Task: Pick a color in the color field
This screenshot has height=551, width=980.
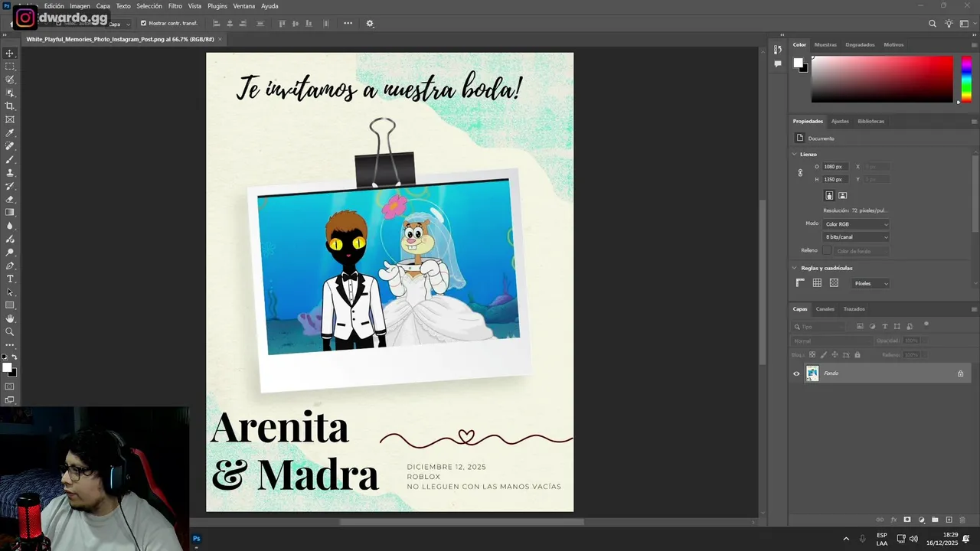Action: point(882,79)
